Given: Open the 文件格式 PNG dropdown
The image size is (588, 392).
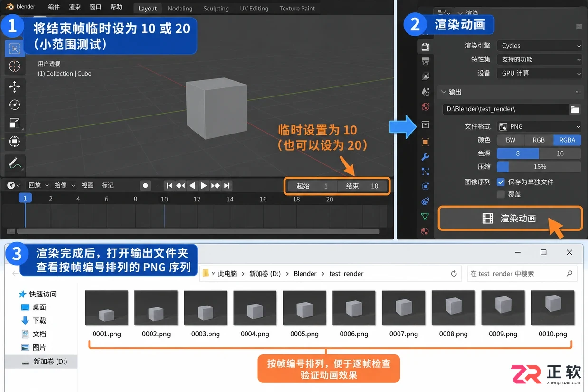Looking at the screenshot, I should 540,127.
